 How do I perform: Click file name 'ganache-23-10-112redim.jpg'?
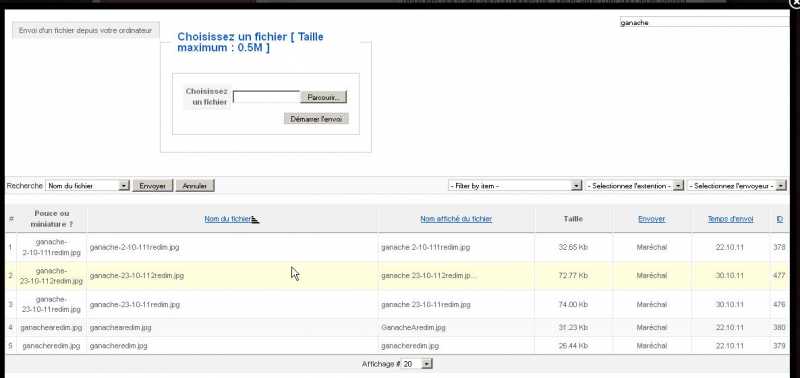coord(136,275)
